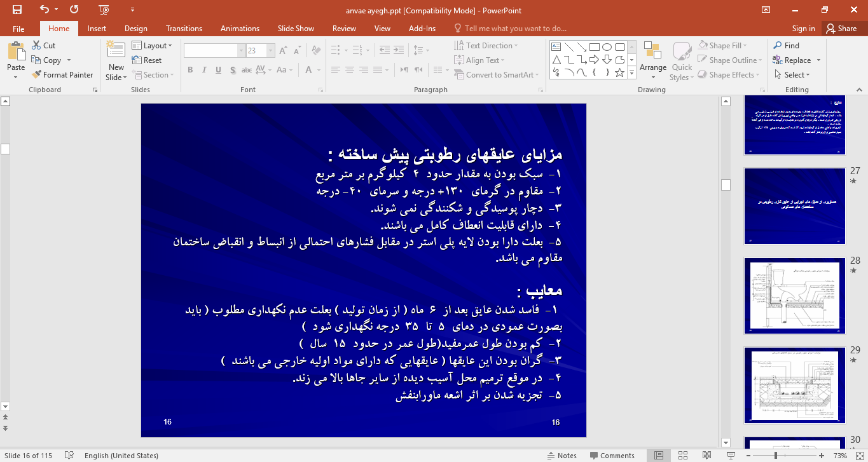
Task: Click the Format Painter tool
Action: pos(62,75)
